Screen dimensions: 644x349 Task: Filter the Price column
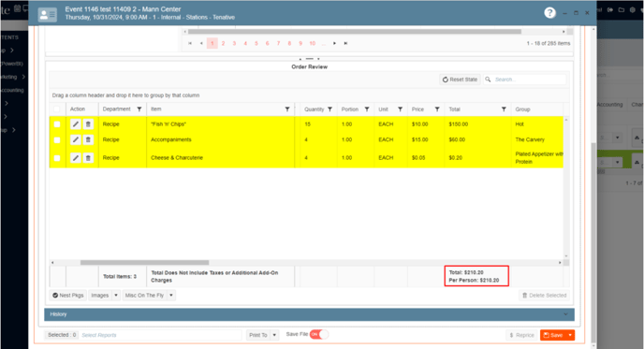(x=437, y=109)
